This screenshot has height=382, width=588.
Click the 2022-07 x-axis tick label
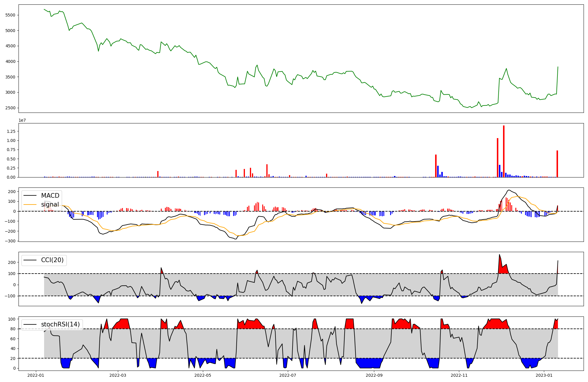click(288, 375)
